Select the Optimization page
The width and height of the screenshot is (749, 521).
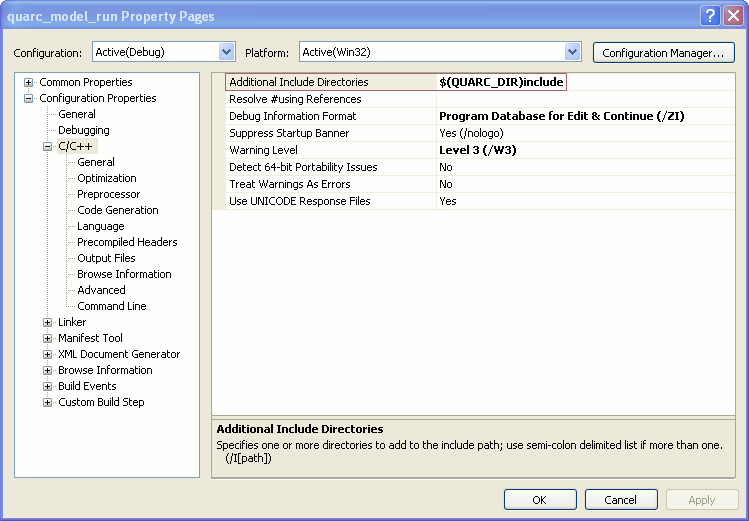pos(107,178)
